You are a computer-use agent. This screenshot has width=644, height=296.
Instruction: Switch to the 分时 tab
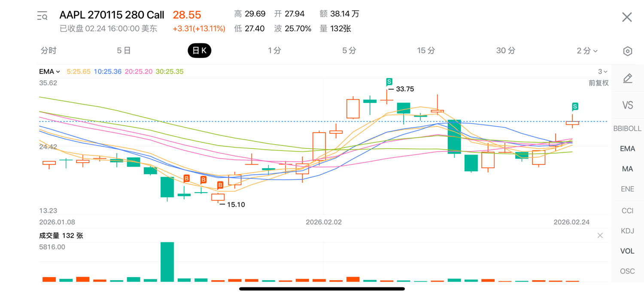pos(49,51)
